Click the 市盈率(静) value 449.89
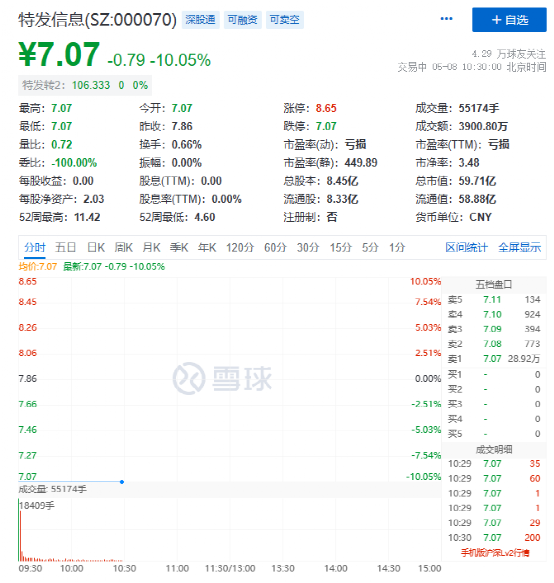 pyautogui.click(x=361, y=162)
